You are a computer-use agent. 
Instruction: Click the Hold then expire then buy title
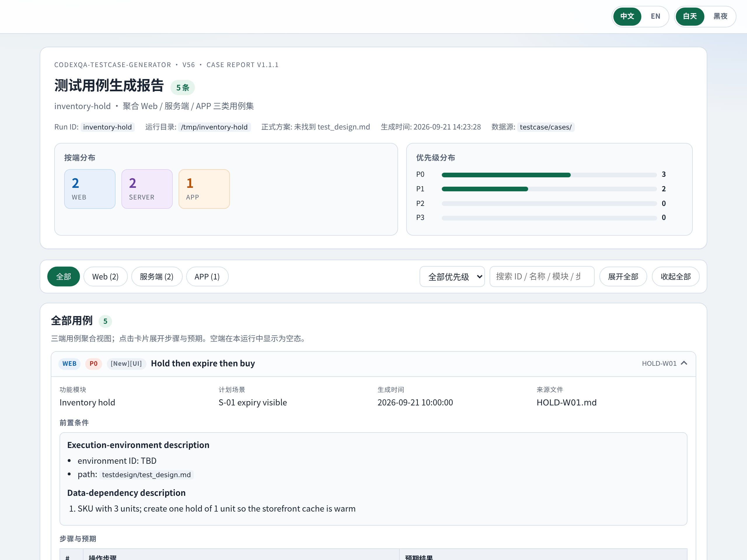203,363
